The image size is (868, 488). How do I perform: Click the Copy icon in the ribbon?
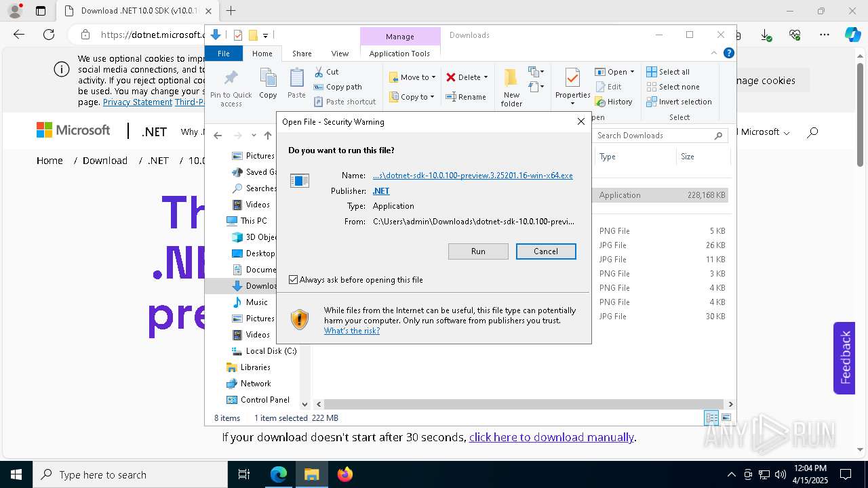[x=268, y=78]
